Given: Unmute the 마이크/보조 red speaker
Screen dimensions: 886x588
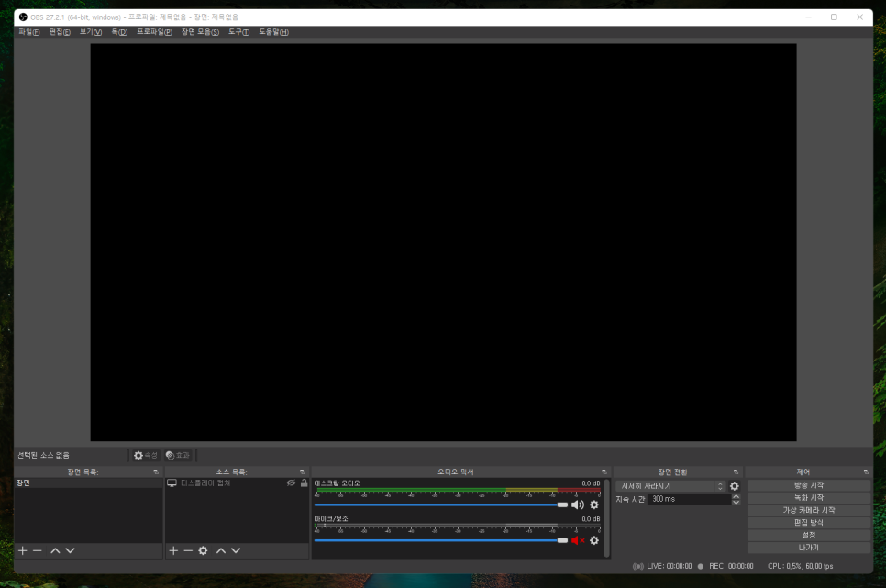Looking at the screenshot, I should point(578,540).
